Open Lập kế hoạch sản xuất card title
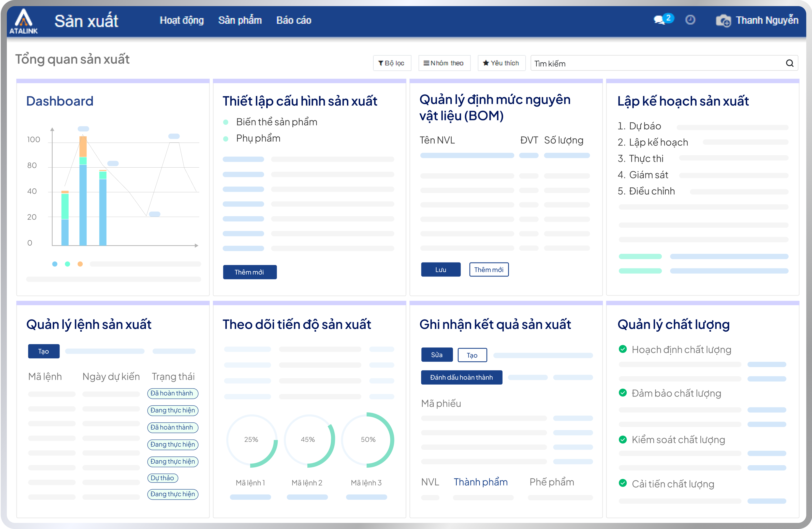This screenshot has width=812, height=529. 683,101
